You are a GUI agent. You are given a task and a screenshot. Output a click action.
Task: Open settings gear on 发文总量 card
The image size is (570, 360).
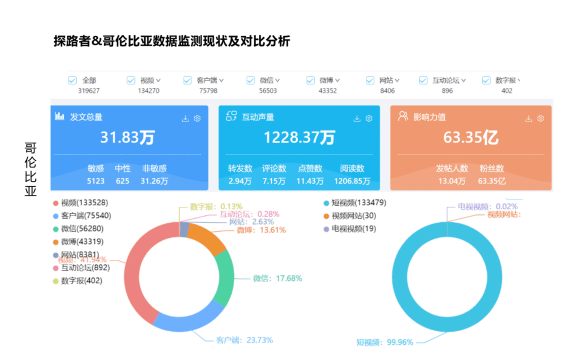click(x=197, y=119)
